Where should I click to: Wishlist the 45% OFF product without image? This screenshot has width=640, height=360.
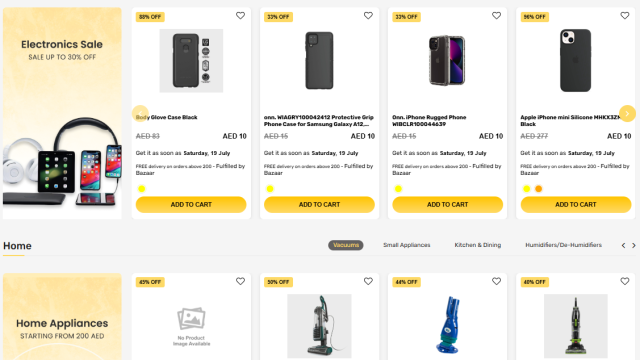(x=240, y=281)
